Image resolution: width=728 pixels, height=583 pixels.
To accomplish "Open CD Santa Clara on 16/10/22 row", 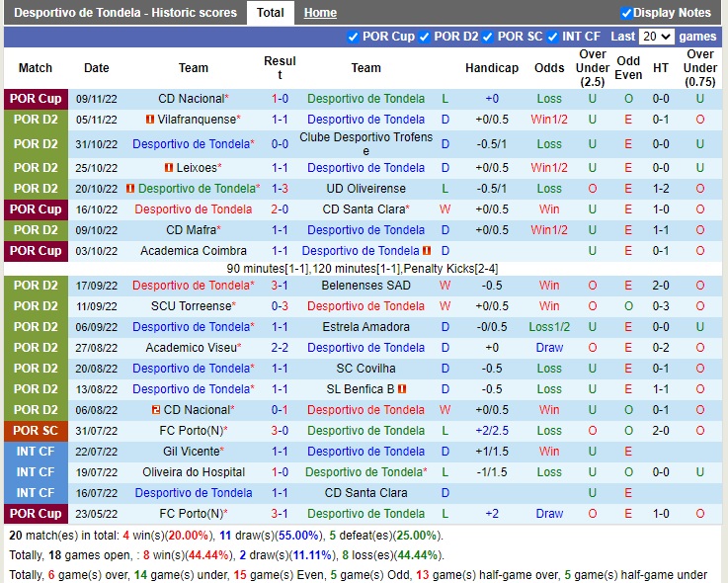I will 364,209.
